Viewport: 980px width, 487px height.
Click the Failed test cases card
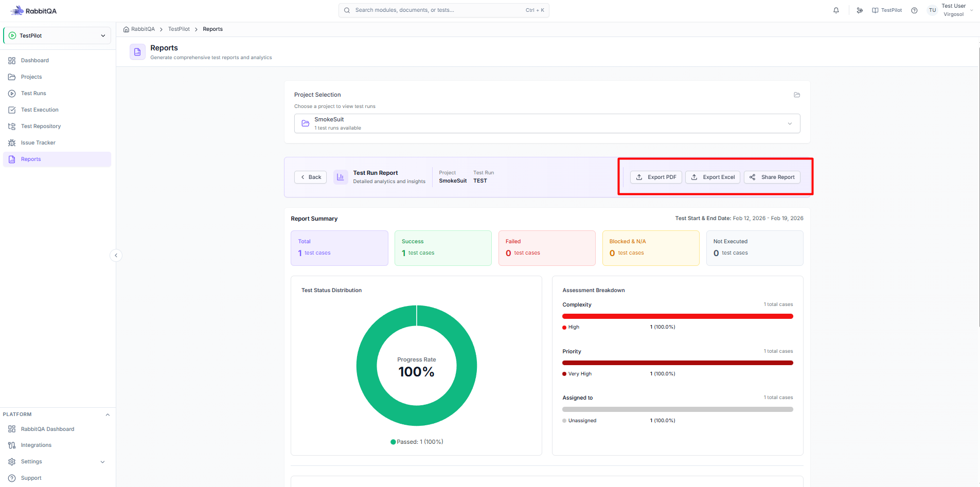[x=547, y=248]
